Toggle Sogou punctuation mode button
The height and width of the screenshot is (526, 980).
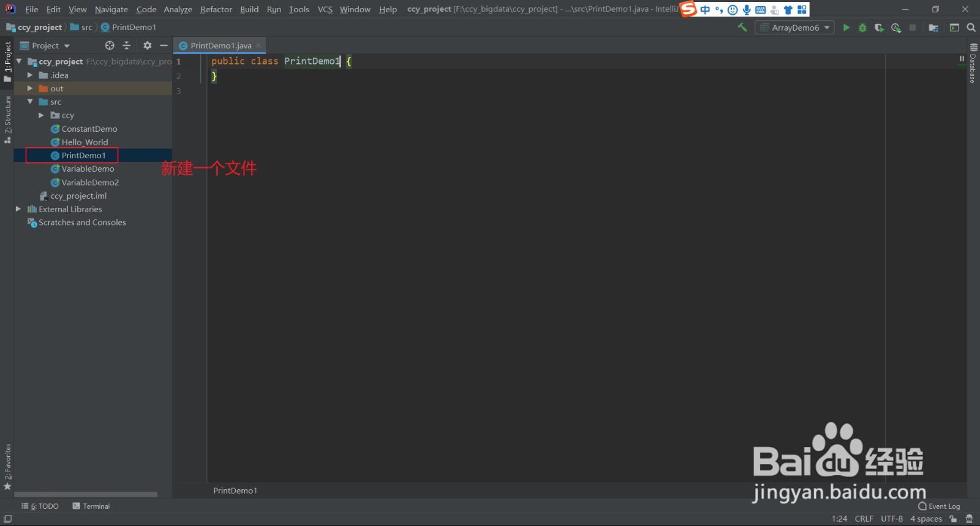719,10
